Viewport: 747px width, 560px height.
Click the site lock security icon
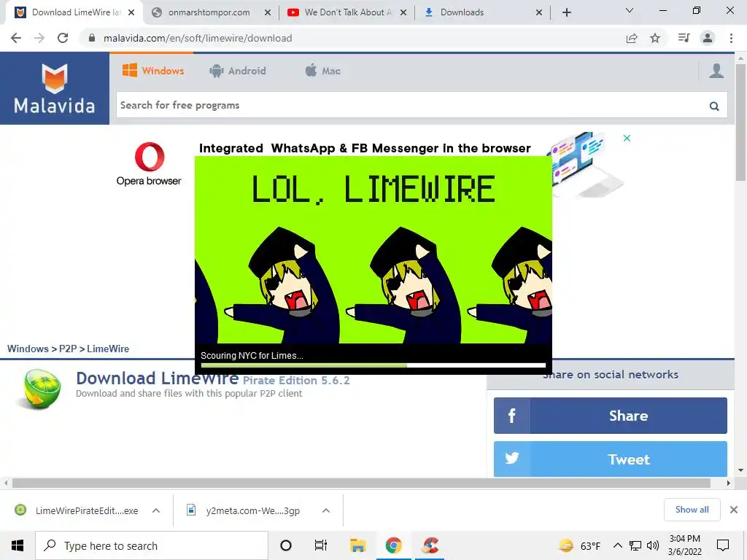point(91,38)
